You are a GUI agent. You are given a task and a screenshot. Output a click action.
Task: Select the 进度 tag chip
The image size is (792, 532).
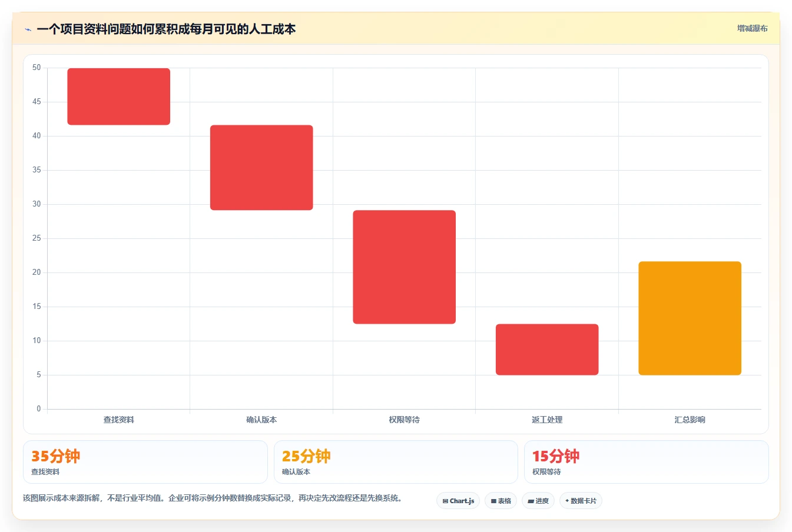tap(538, 501)
